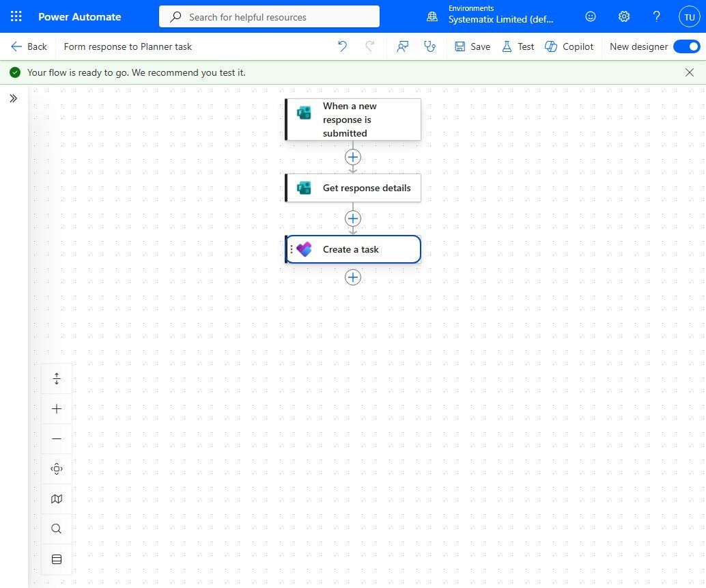Open the bottom list-style canvas control icon

tap(57, 559)
